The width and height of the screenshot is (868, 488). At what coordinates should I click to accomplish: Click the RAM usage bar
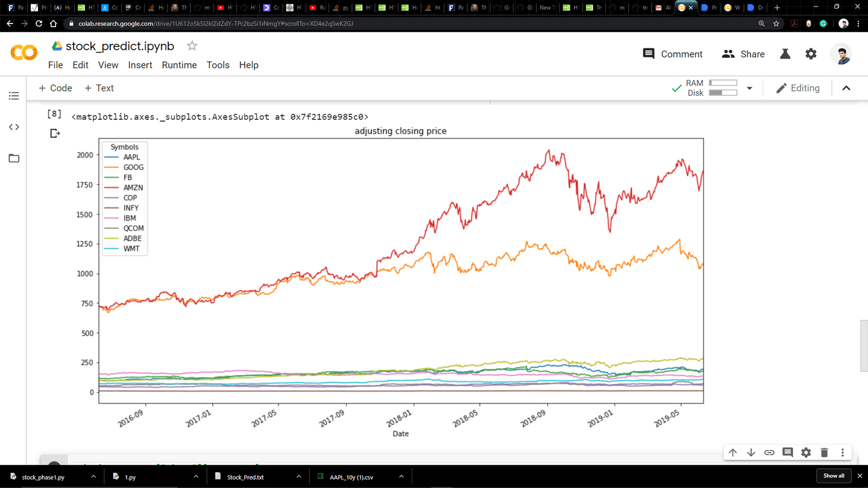pos(723,83)
